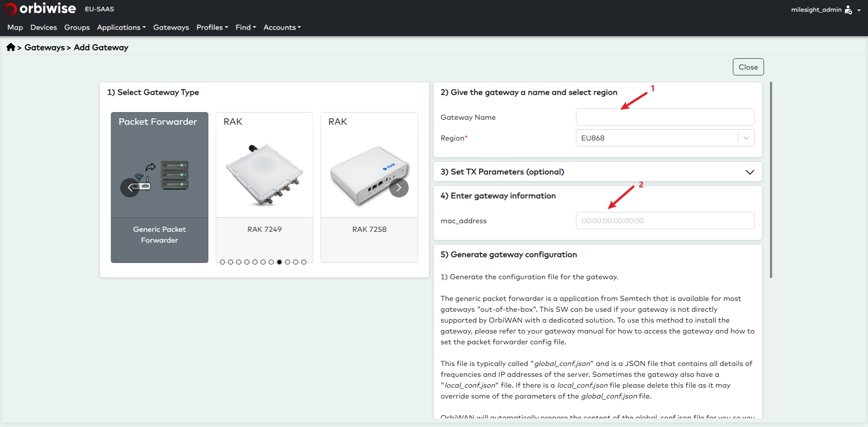Click the mac_address input field
Image resolution: width=868 pixels, height=427 pixels.
click(665, 221)
